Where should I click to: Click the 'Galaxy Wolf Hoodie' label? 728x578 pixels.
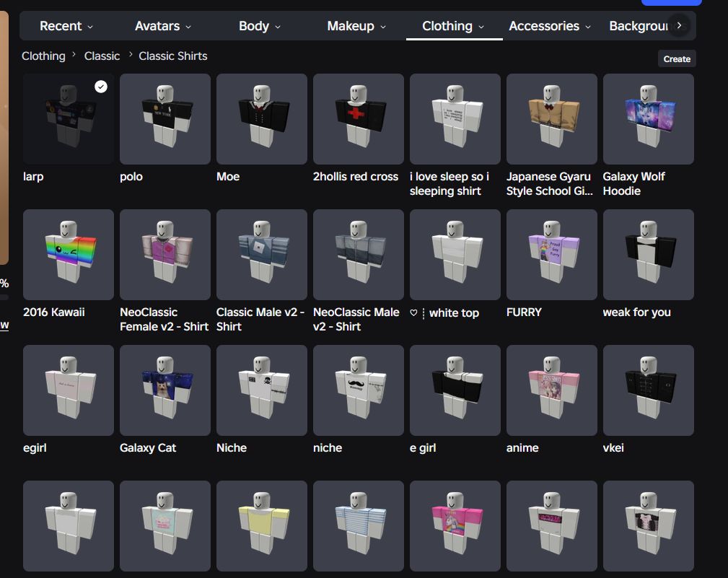[633, 184]
